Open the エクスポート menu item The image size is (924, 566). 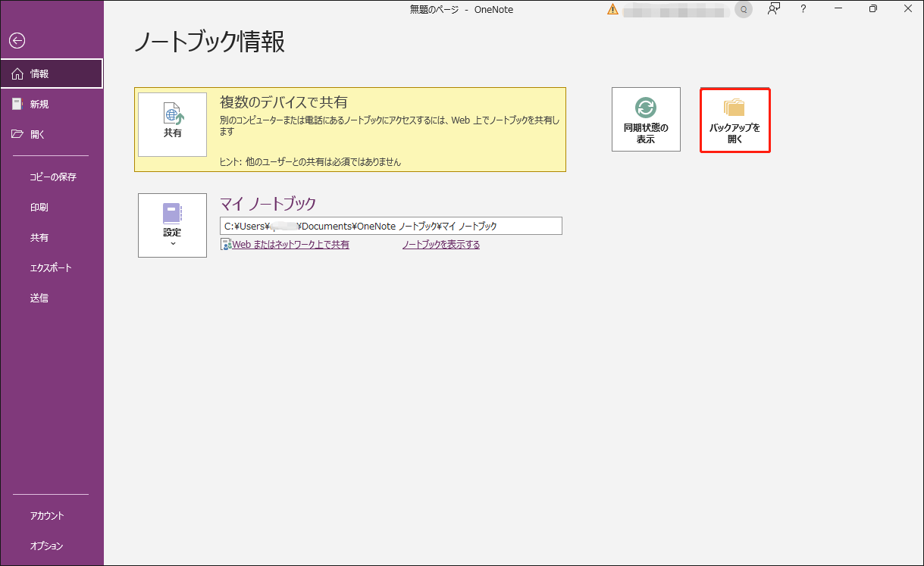point(52,267)
